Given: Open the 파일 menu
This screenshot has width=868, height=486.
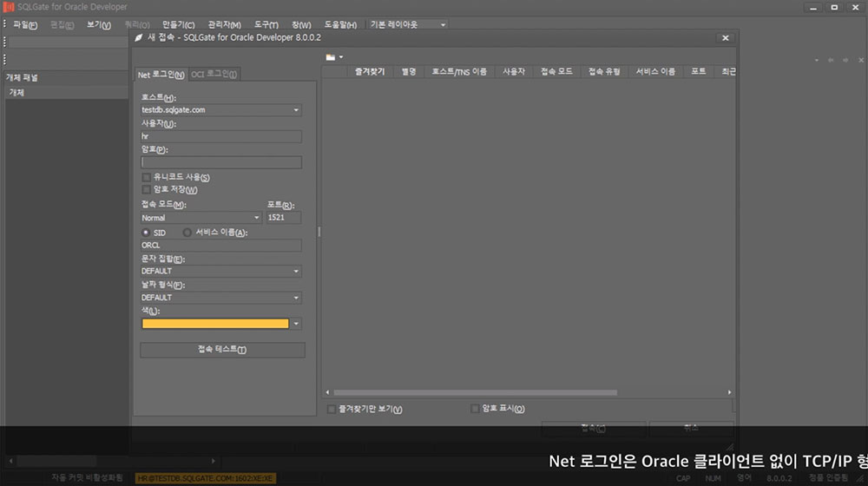Looking at the screenshot, I should pos(25,25).
